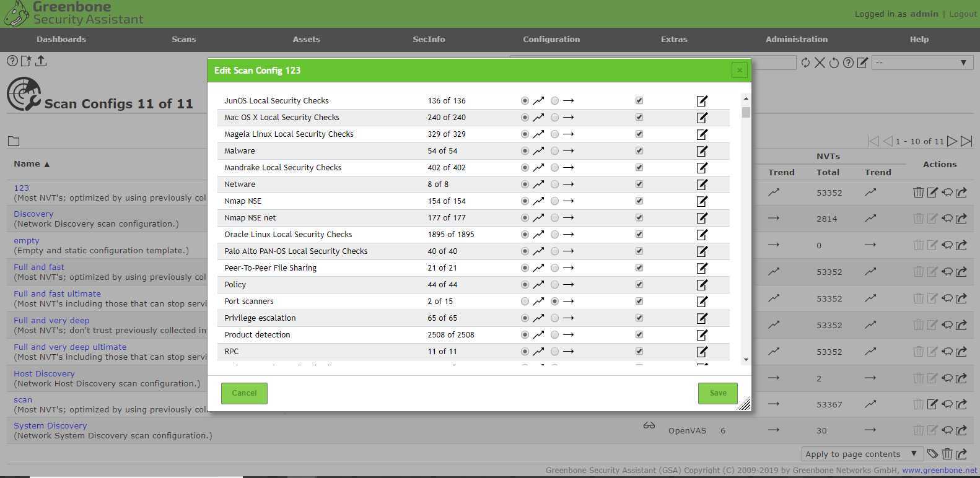This screenshot has width=980, height=478.
Task: Open the filter selection dropdown
Action: click(x=922, y=63)
